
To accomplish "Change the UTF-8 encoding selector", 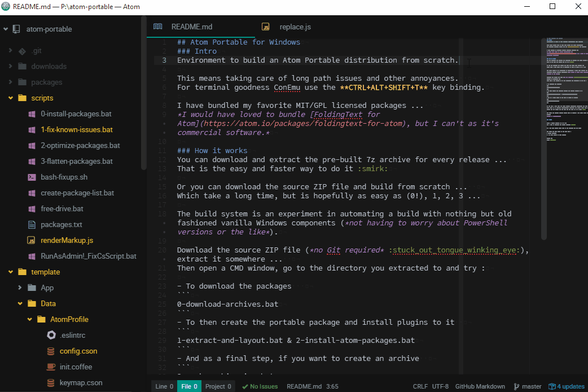I will pos(440,386).
